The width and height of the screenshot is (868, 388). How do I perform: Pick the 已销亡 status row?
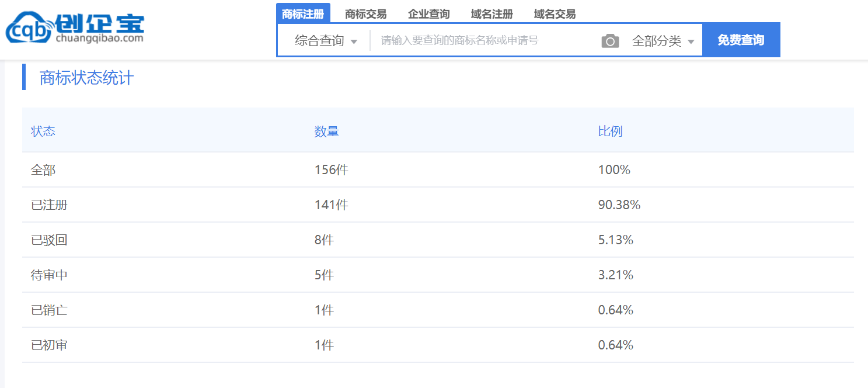coord(49,310)
